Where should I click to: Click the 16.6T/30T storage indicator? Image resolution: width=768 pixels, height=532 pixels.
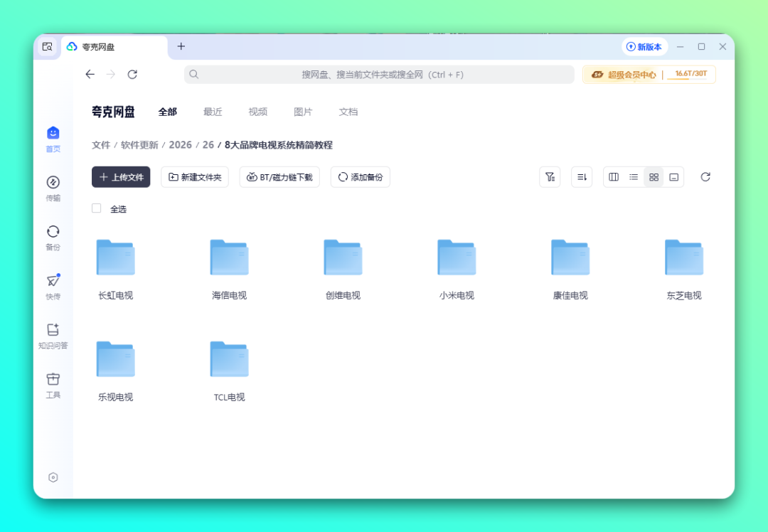point(690,74)
